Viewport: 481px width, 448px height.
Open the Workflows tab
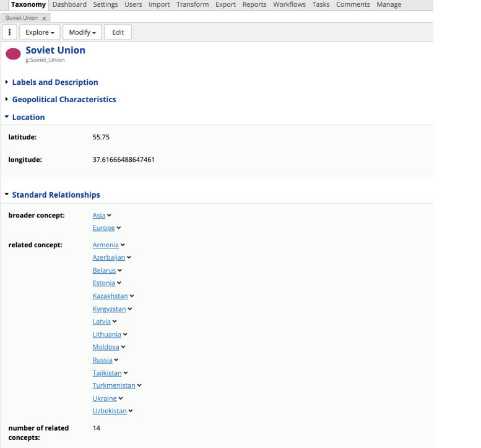(x=289, y=4)
